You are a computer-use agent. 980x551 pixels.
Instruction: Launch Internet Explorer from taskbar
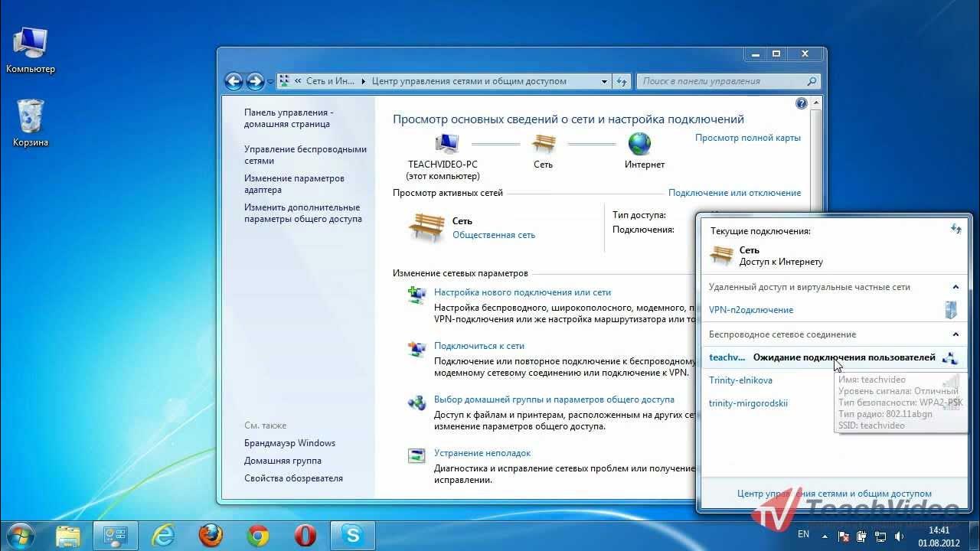[x=163, y=535]
